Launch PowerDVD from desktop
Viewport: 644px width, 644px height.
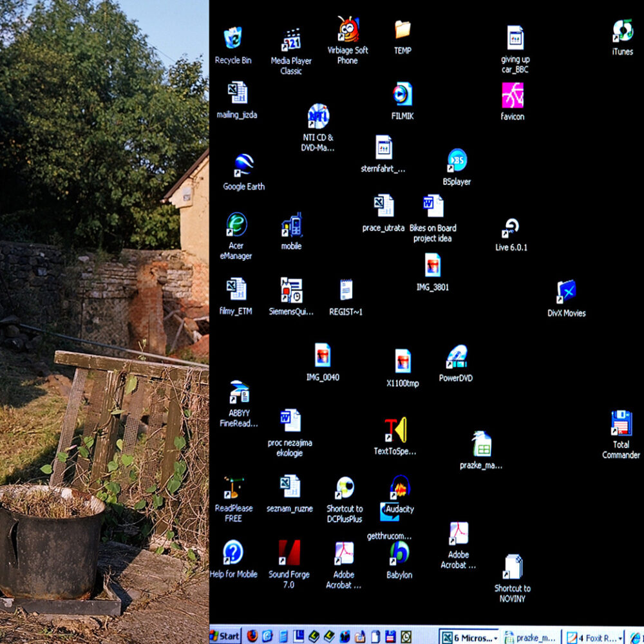tap(456, 357)
